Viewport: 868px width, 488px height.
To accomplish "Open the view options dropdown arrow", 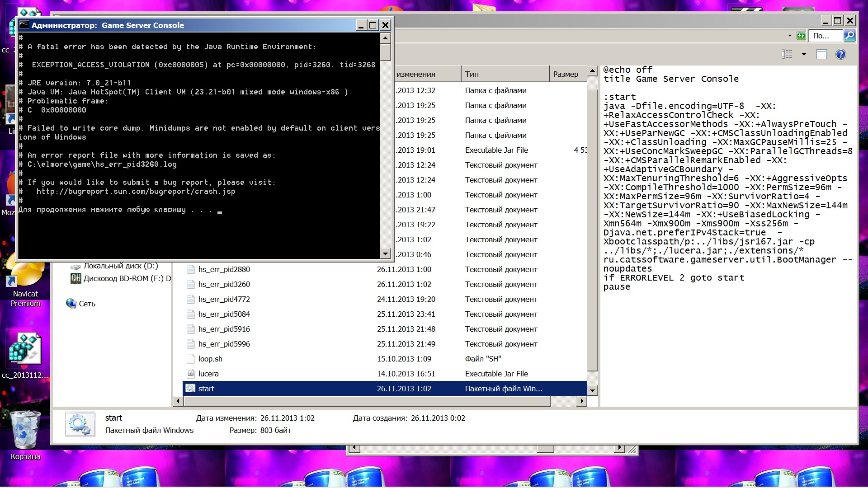I will click(x=804, y=54).
